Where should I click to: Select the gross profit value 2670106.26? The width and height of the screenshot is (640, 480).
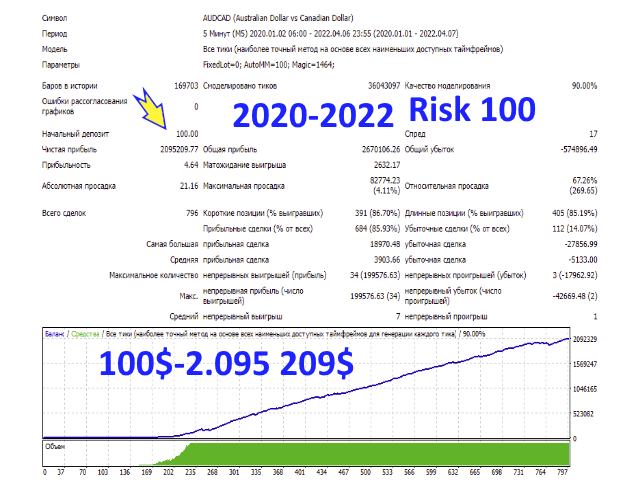click(381, 149)
